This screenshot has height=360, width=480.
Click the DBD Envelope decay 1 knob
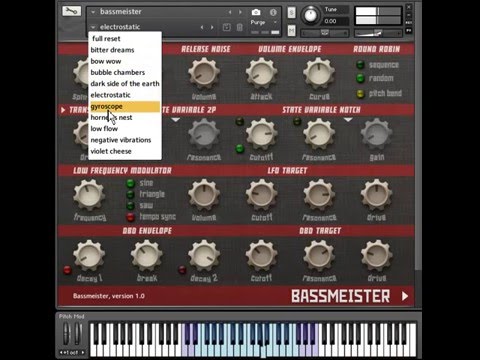tap(89, 256)
